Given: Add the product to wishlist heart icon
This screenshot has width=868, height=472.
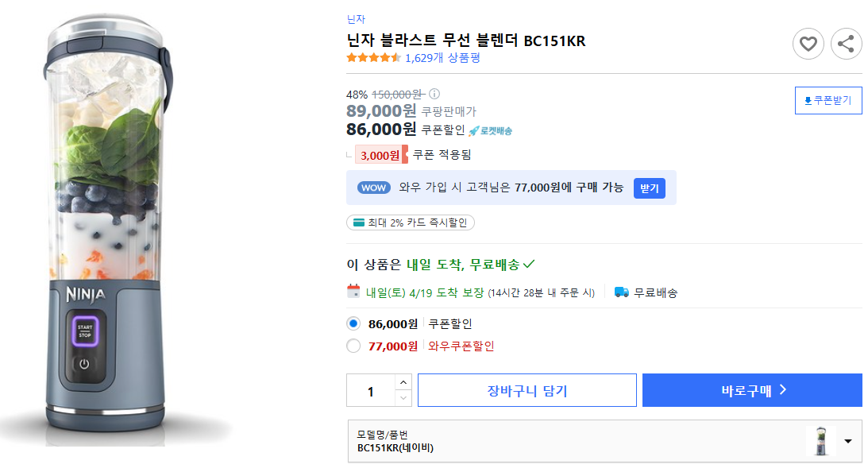Looking at the screenshot, I should (x=808, y=44).
